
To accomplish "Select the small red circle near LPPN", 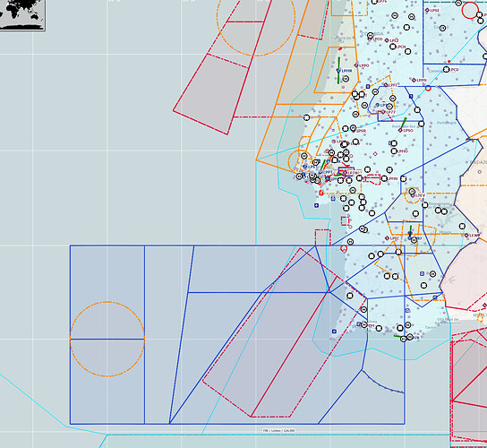I will (428, 89).
